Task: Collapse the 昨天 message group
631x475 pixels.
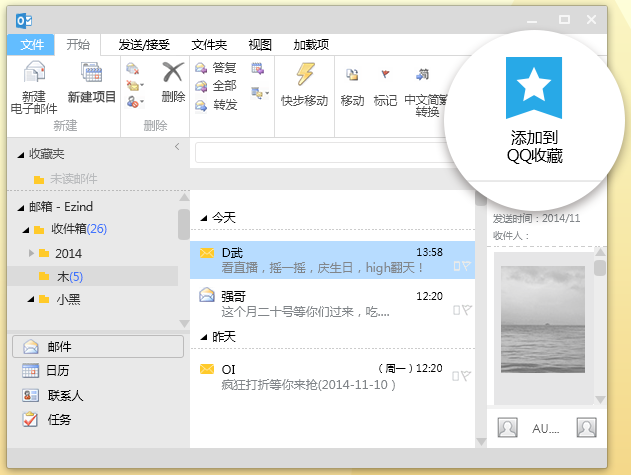Action: [204, 337]
